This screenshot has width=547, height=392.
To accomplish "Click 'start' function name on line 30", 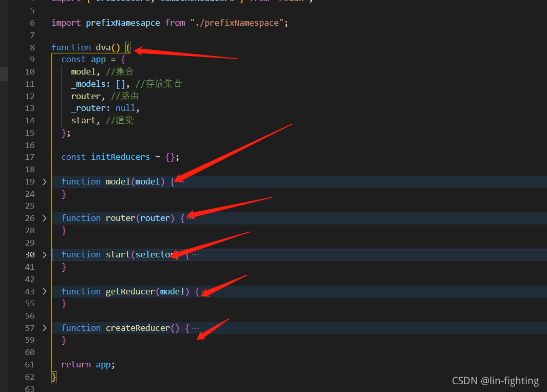I will click(118, 255).
